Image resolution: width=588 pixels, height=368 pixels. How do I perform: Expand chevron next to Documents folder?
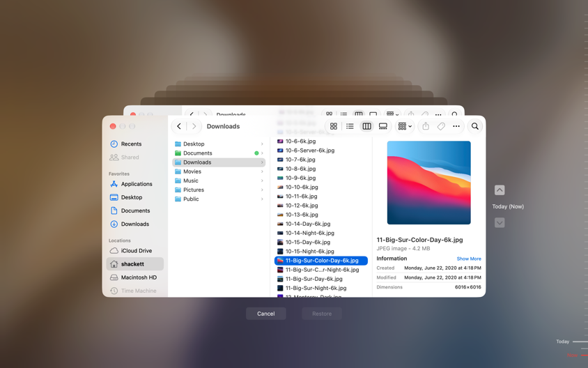[262, 153]
